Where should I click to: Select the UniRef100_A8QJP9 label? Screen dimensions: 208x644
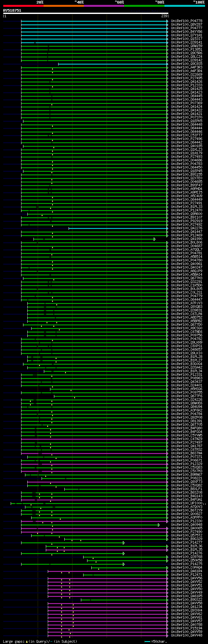[187, 271]
